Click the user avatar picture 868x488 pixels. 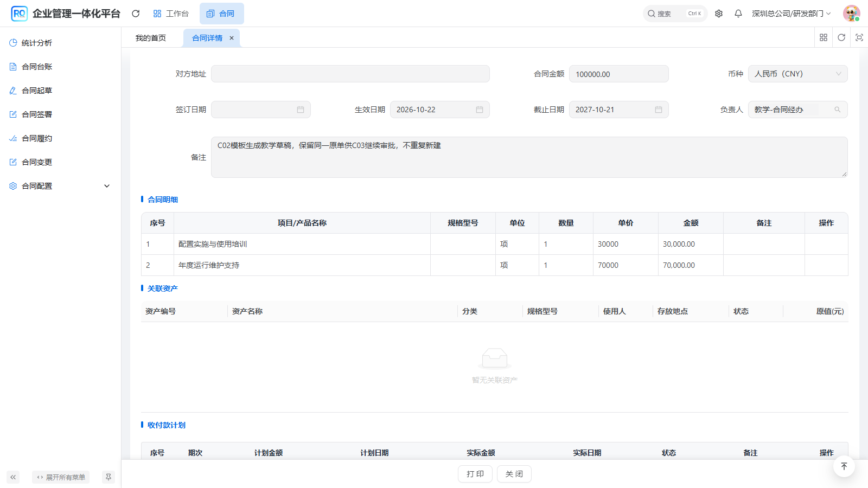pyautogui.click(x=852, y=14)
